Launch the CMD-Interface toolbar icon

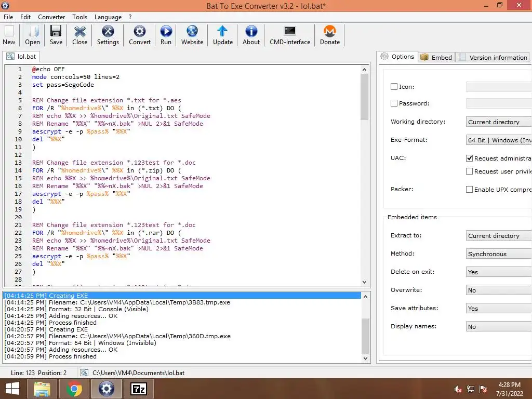click(x=290, y=35)
